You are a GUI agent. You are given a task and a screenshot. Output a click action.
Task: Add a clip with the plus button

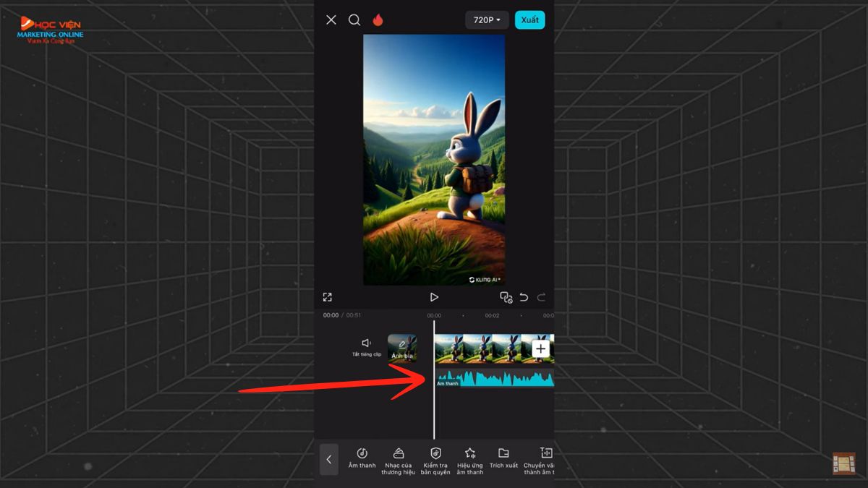(541, 349)
